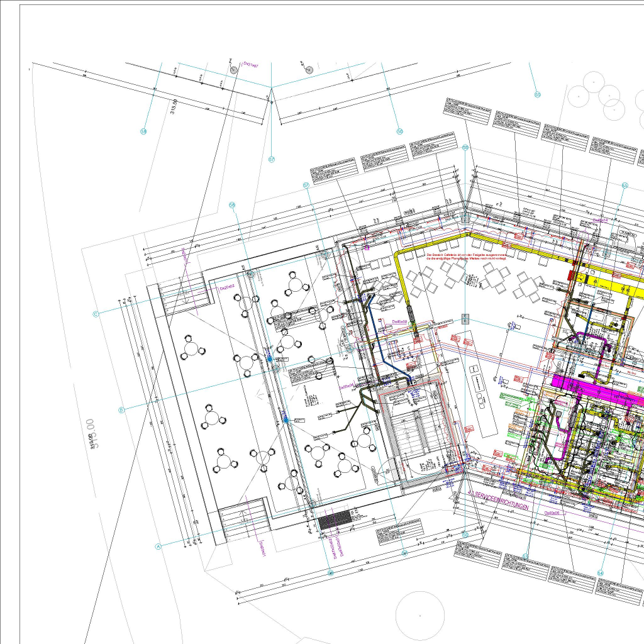This screenshot has width=644, height=644.
Task: Select the red hatched block beside yellow duct
Action: point(571,275)
